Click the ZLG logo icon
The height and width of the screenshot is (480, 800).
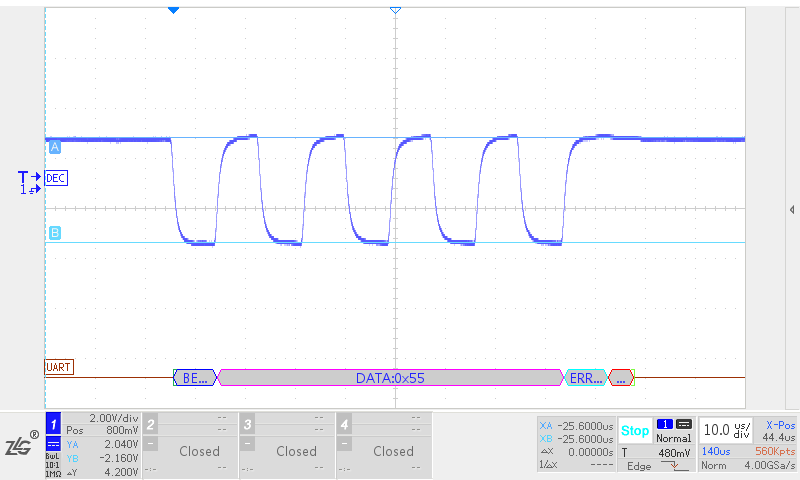tap(20, 445)
